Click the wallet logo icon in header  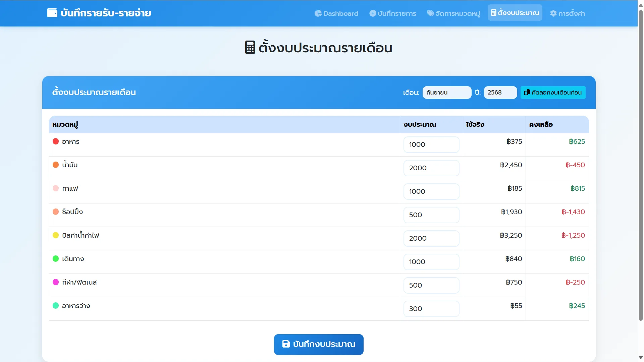52,13
